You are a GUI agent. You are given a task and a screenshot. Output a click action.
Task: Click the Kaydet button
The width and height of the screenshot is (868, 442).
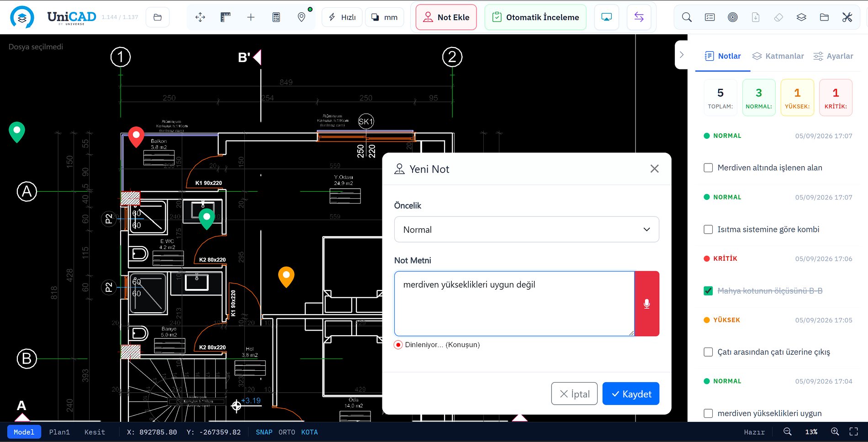pyautogui.click(x=631, y=394)
